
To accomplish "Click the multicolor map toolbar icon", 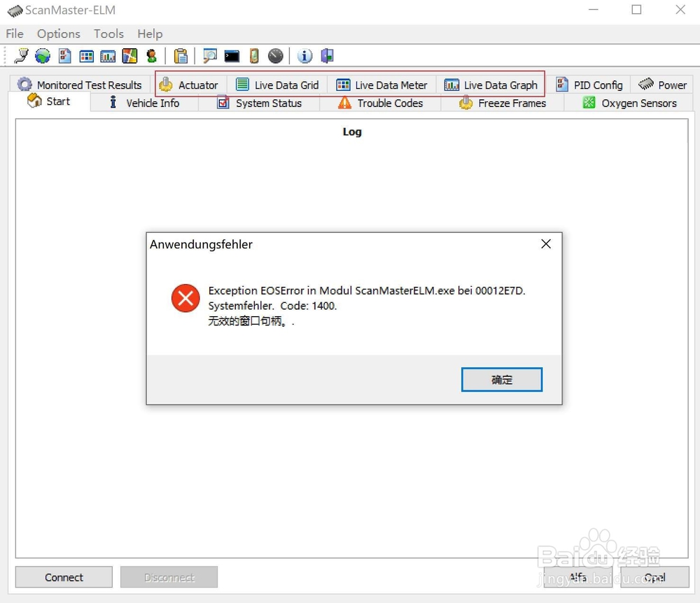I will 130,56.
